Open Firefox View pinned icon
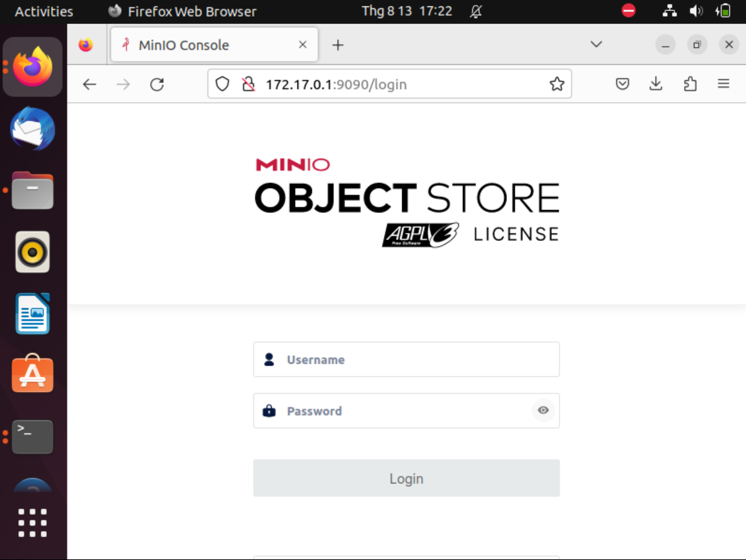The height and width of the screenshot is (560, 746). 86,45
